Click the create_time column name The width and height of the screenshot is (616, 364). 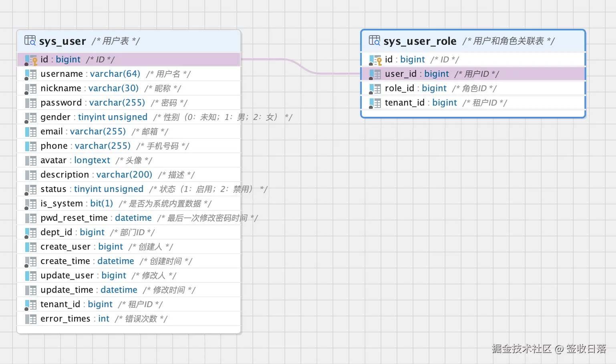click(65, 261)
